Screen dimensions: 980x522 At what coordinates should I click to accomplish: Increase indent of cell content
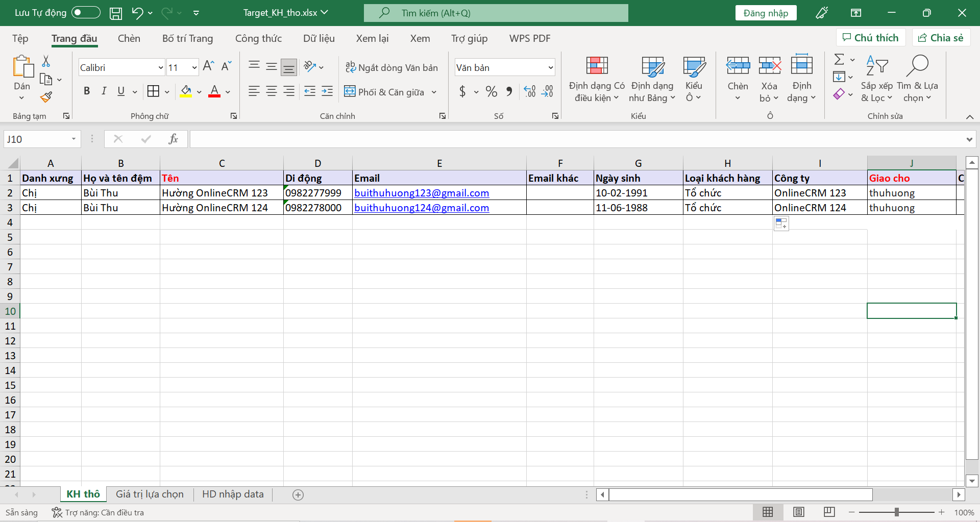click(x=327, y=91)
